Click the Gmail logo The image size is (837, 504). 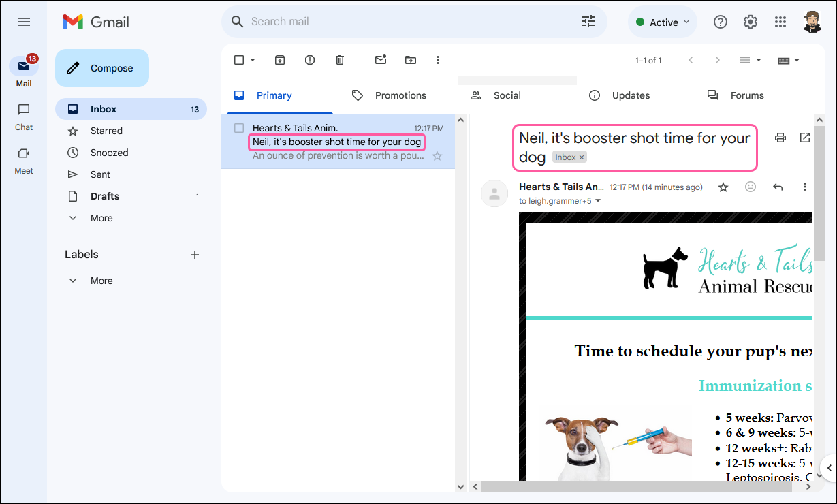coord(96,22)
